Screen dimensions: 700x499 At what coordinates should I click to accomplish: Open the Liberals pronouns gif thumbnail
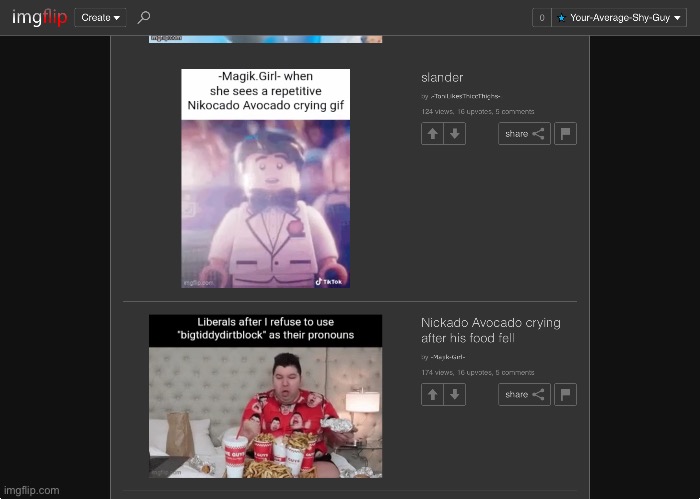(266, 396)
